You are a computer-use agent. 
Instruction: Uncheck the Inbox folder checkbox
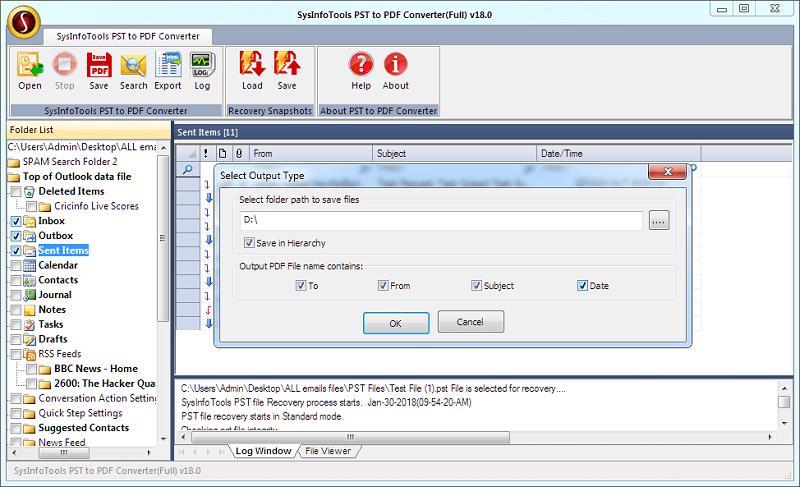pos(16,221)
